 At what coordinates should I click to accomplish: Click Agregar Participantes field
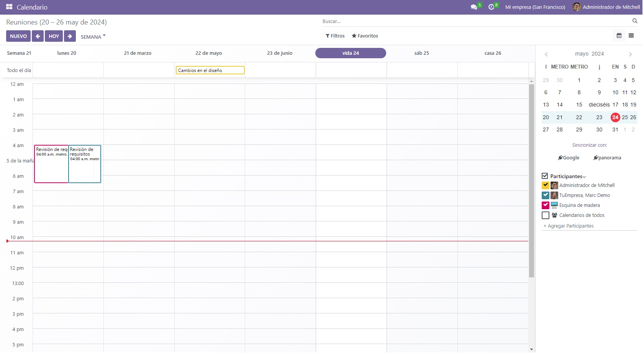(x=589, y=226)
